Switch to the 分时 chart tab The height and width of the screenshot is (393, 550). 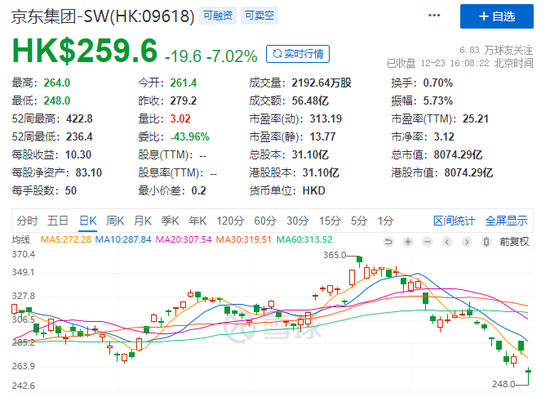(27, 221)
